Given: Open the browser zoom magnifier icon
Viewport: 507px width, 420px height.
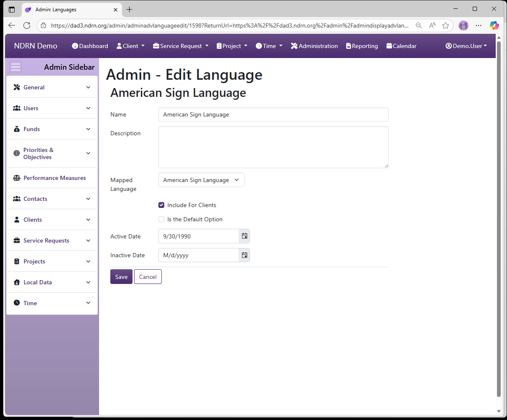Looking at the screenshot, I should pos(418,25).
